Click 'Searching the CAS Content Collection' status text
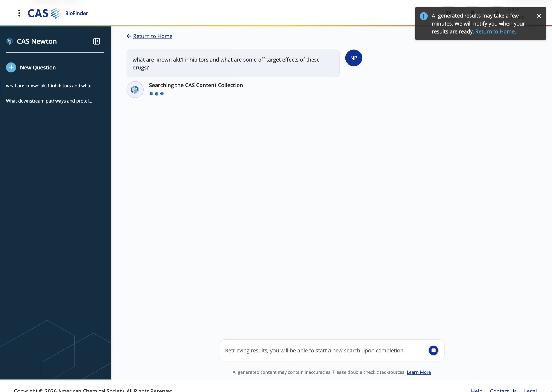This screenshot has width=552, height=392. click(x=196, y=85)
